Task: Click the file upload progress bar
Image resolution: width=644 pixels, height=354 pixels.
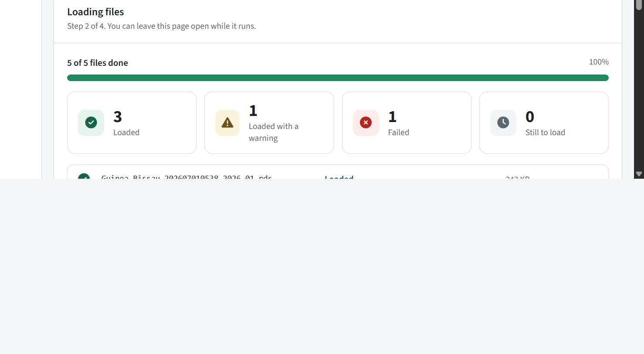Action: [338, 78]
